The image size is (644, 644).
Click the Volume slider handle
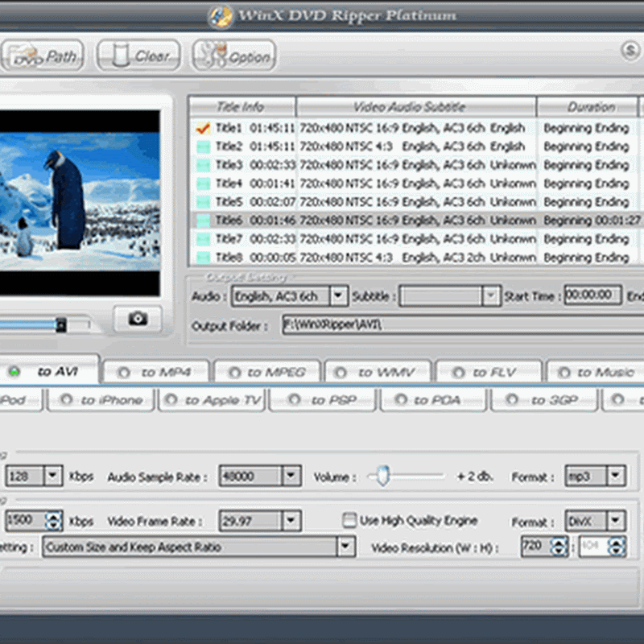coord(383,477)
